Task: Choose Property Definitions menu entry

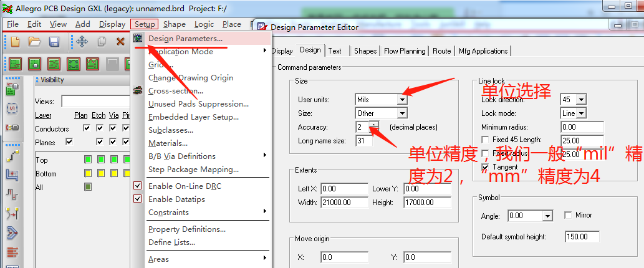Action: pos(187,229)
